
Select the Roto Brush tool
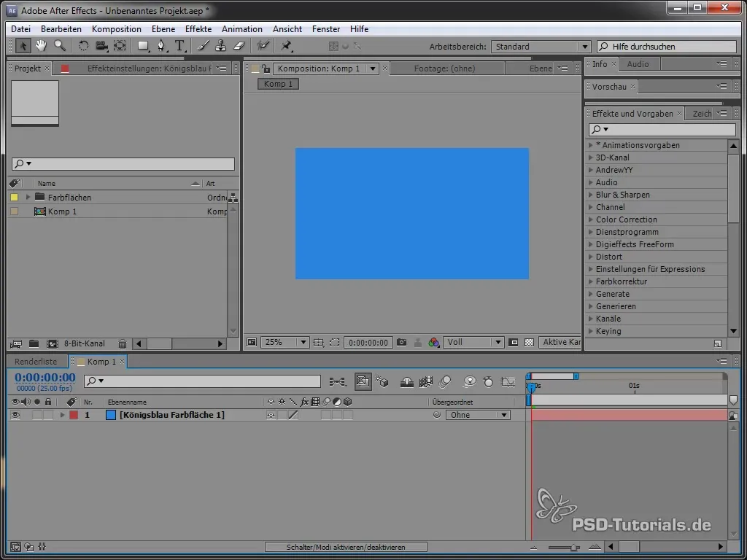tap(263, 46)
